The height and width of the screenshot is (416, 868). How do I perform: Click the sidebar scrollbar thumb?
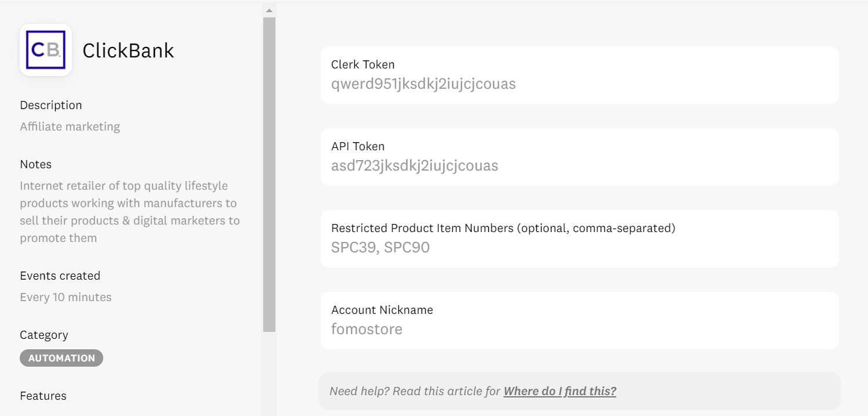click(269, 174)
